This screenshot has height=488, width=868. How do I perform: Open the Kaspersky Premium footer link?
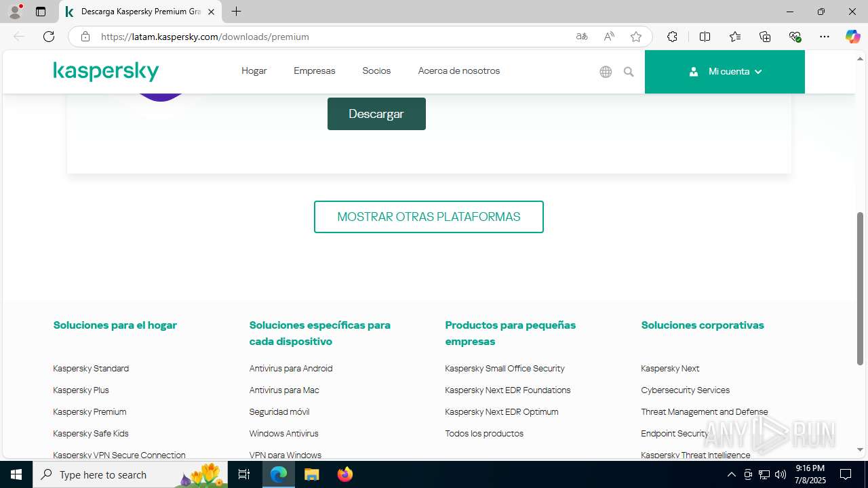(90, 412)
